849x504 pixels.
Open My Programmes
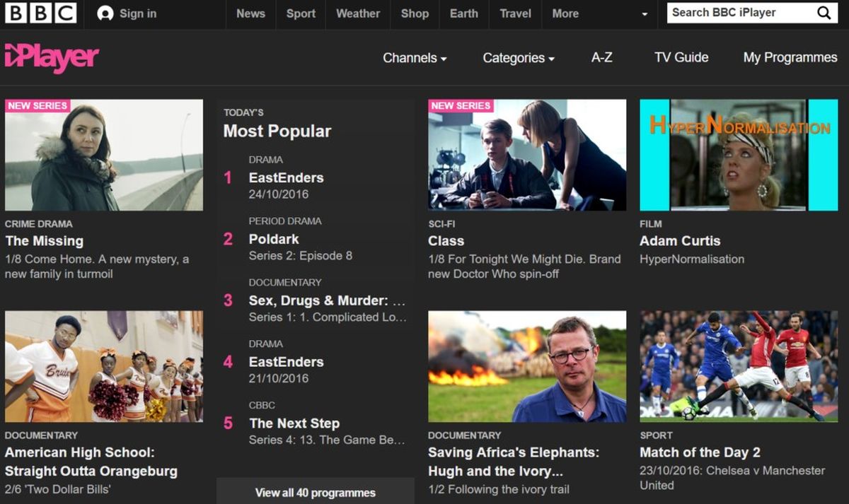(790, 58)
